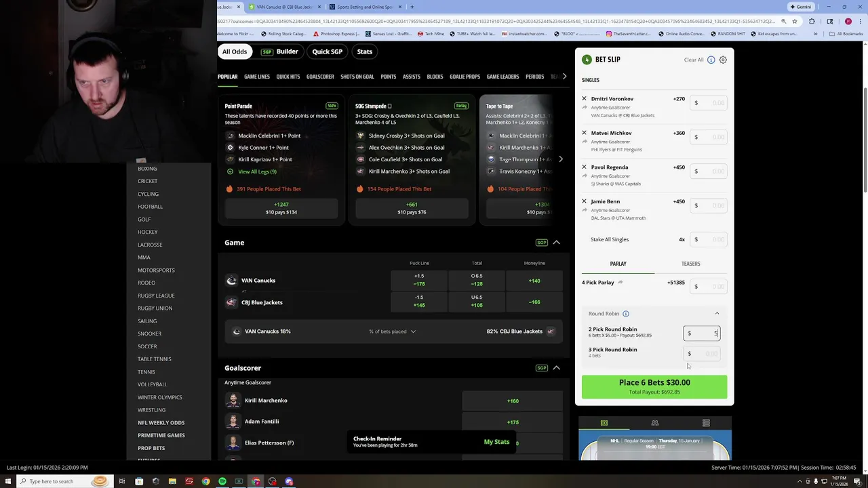Viewport: 868px width, 488px height.
Task: Focus the 4 Pick Parlay stake field
Action: point(709,286)
